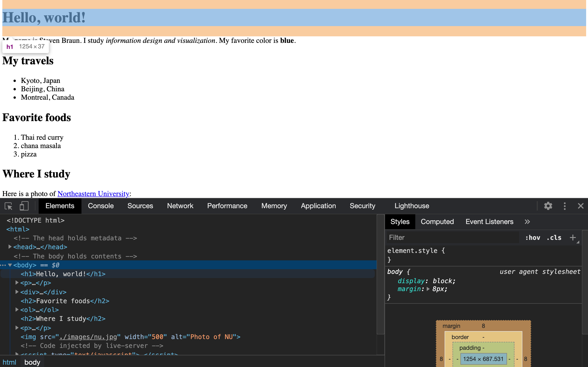Select the h1 Hello, world! DOM node
The image size is (588, 367).
[63, 274]
